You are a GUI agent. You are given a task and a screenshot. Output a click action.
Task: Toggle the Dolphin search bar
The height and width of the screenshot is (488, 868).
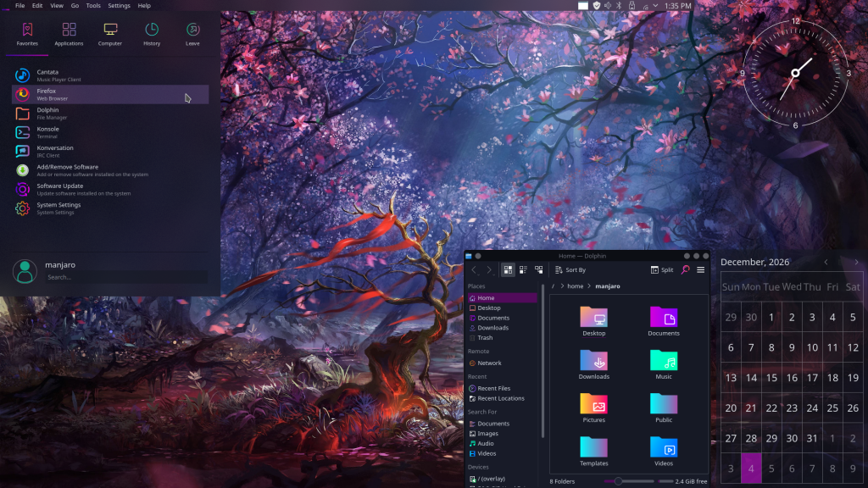tap(685, 269)
